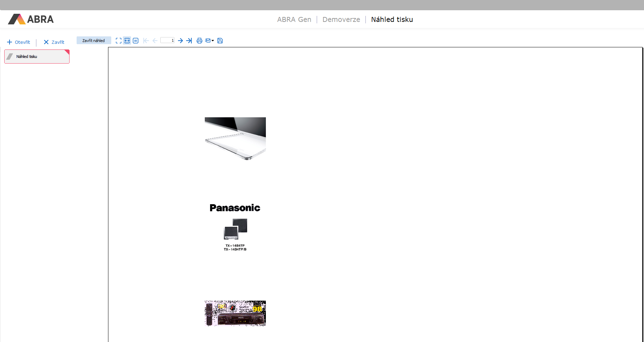Click the Náhled tisku header title
The height and width of the screenshot is (342, 644).
(392, 19)
